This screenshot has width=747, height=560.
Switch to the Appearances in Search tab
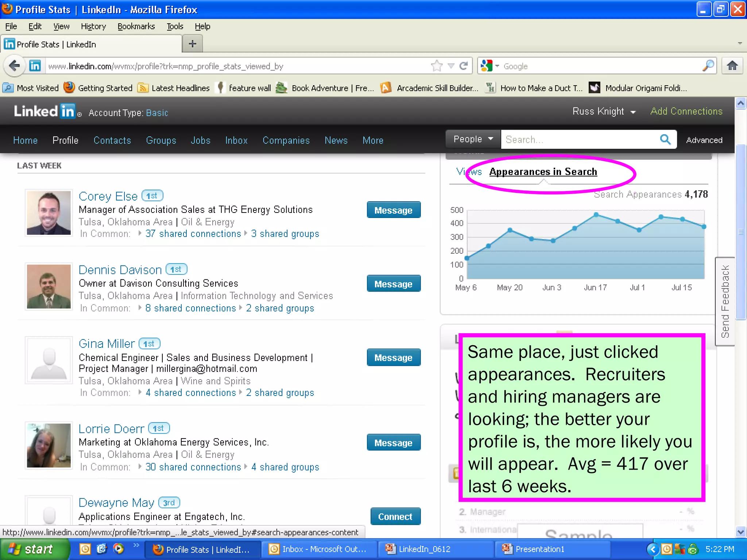click(543, 172)
